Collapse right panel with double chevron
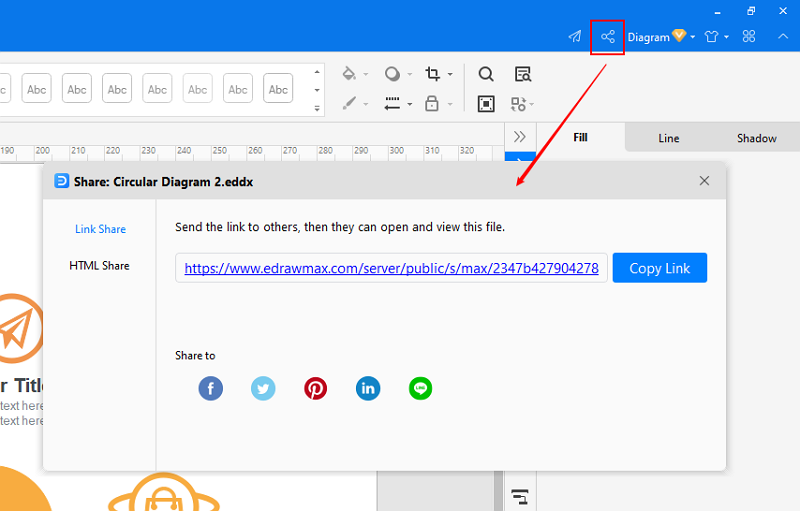The width and height of the screenshot is (800, 511). [x=519, y=137]
